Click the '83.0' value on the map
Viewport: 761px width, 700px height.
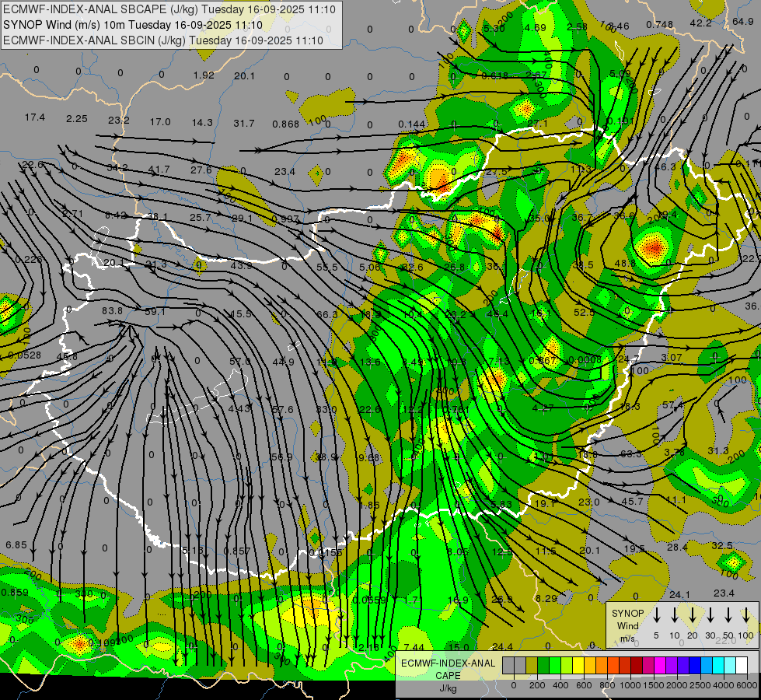326,410
